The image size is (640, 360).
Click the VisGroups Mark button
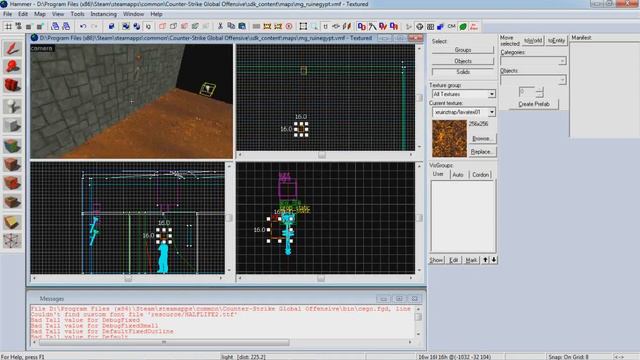point(471,260)
